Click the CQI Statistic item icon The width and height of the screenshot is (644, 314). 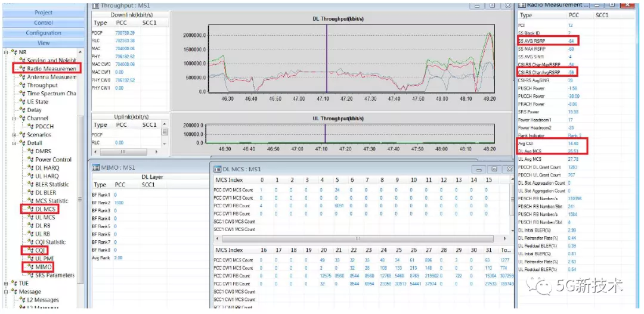pos(30,242)
